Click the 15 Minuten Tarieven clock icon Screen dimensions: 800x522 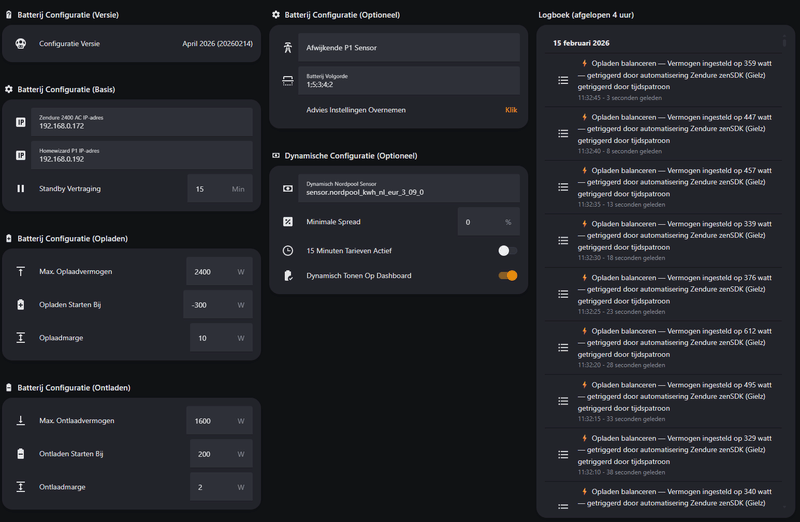pos(288,250)
